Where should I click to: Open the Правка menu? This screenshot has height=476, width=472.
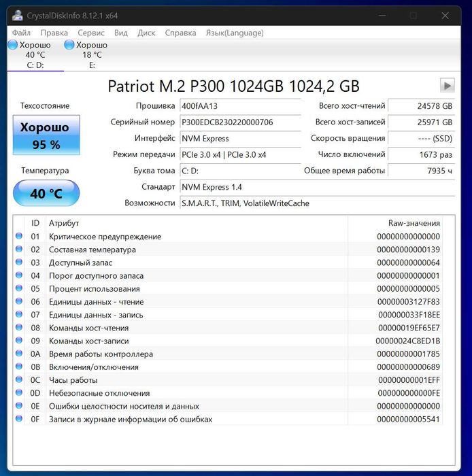(54, 33)
